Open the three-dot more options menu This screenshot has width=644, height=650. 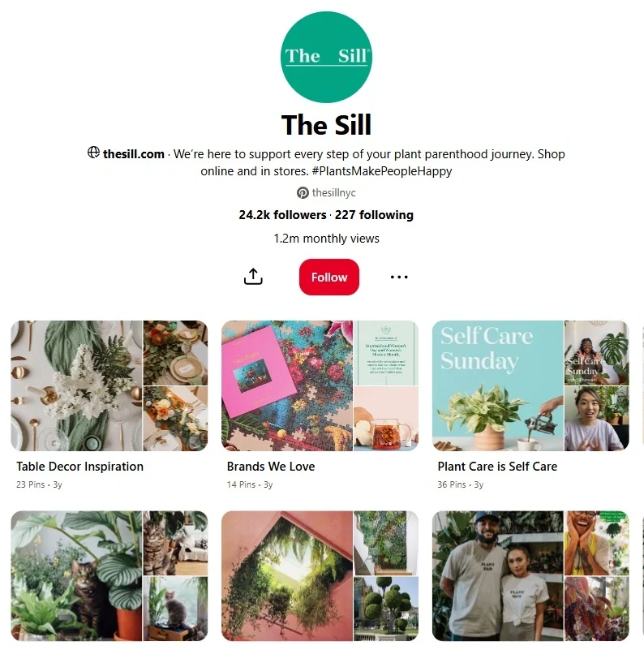399,277
